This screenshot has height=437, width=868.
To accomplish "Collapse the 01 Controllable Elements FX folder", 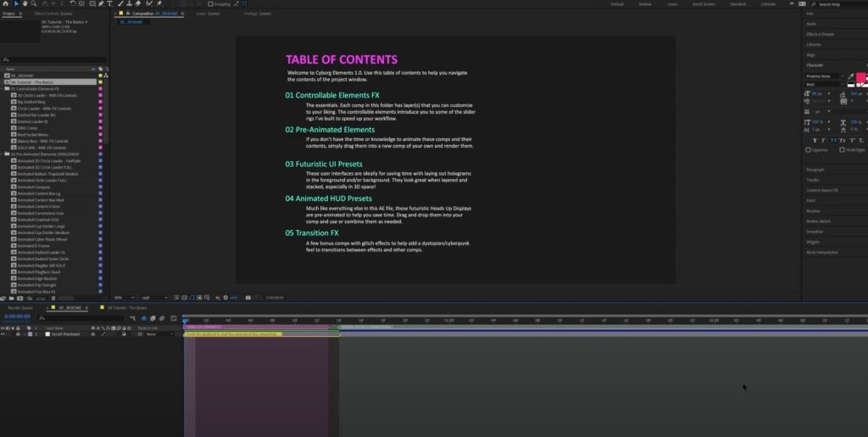I will click(x=3, y=88).
